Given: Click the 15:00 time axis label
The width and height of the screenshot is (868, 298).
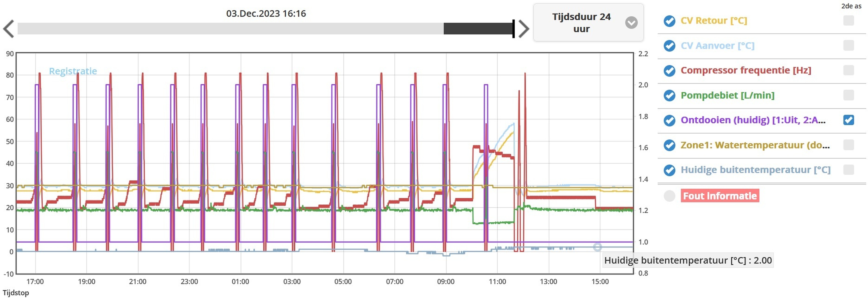Looking at the screenshot, I should tap(600, 281).
